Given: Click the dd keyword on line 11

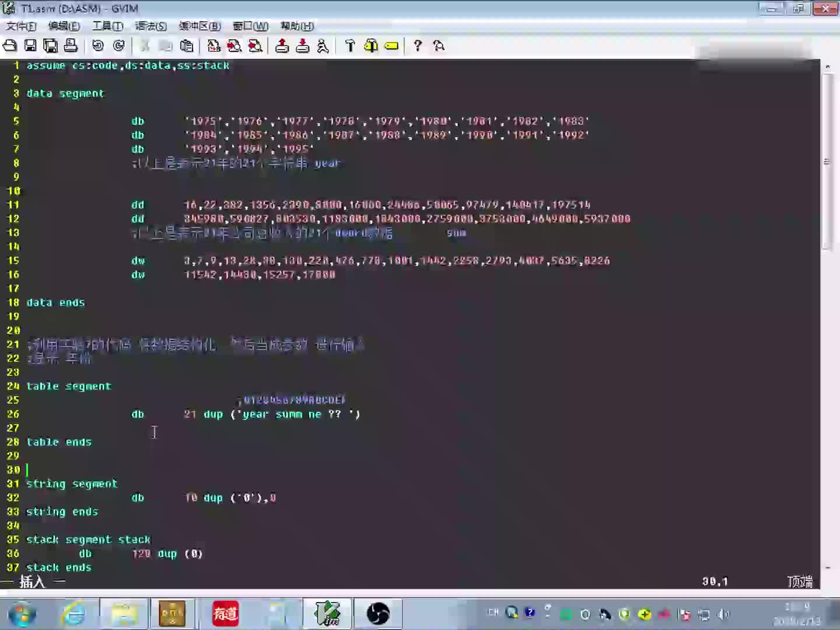Looking at the screenshot, I should [138, 205].
